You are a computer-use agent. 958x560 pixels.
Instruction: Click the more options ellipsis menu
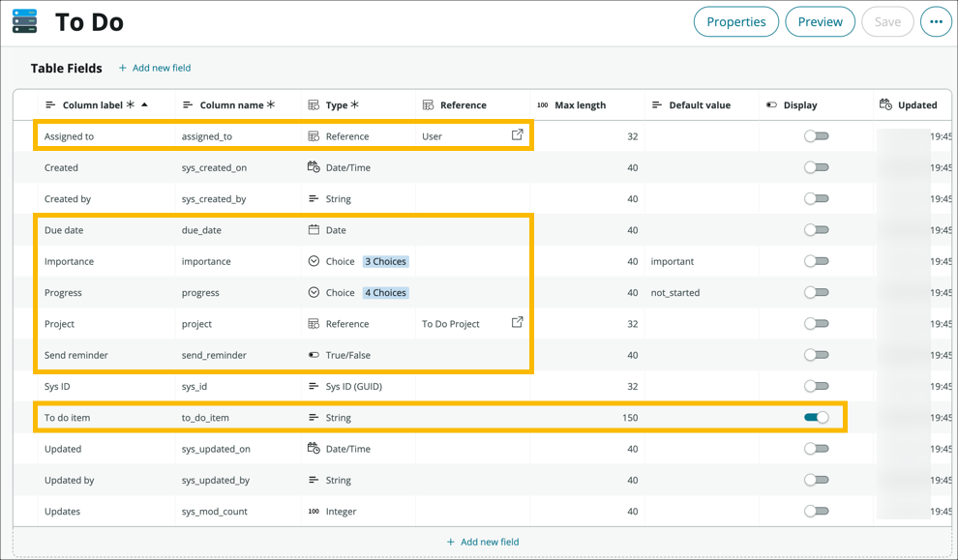coord(934,20)
